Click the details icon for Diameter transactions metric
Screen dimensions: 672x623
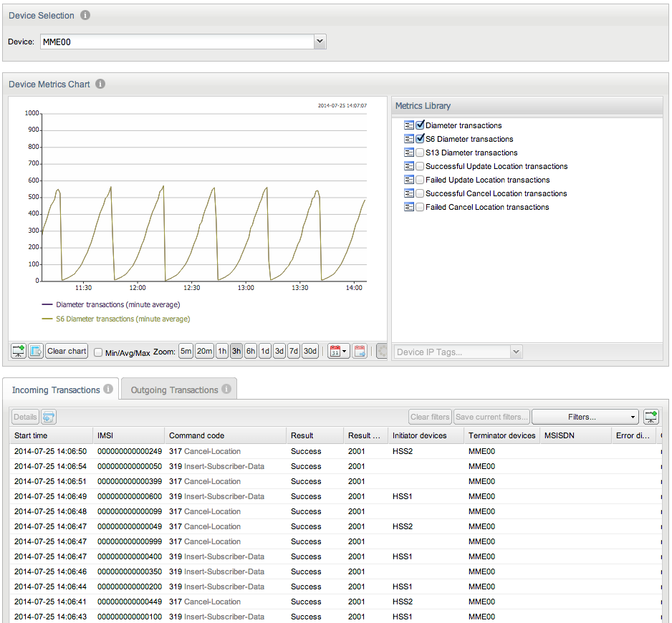409,125
